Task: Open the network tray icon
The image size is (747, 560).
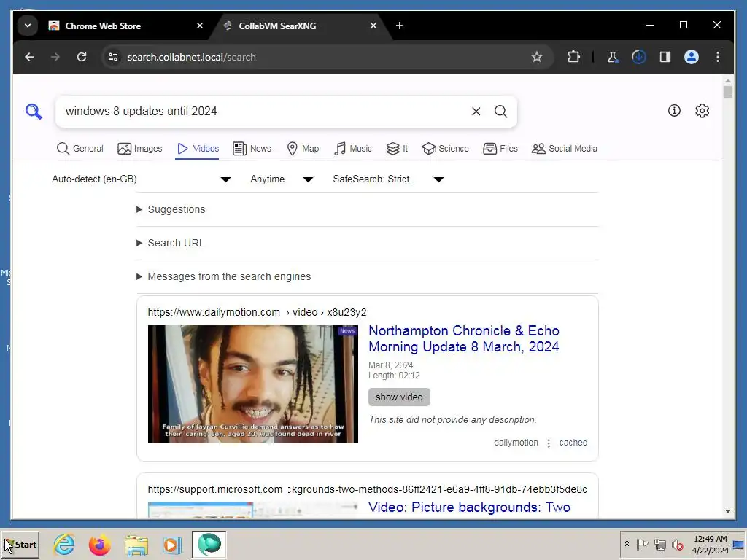Action: click(x=659, y=544)
